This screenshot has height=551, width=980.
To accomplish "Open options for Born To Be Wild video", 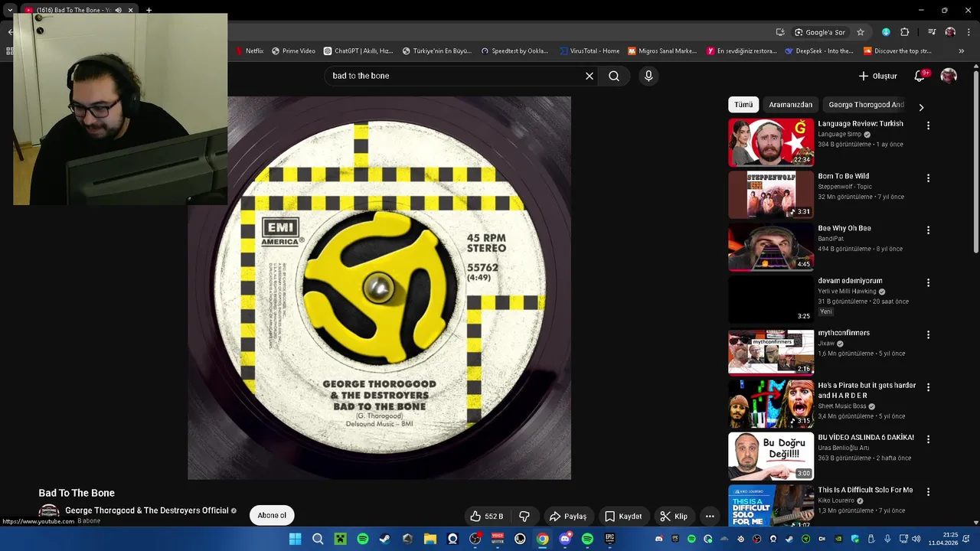I will pyautogui.click(x=928, y=178).
